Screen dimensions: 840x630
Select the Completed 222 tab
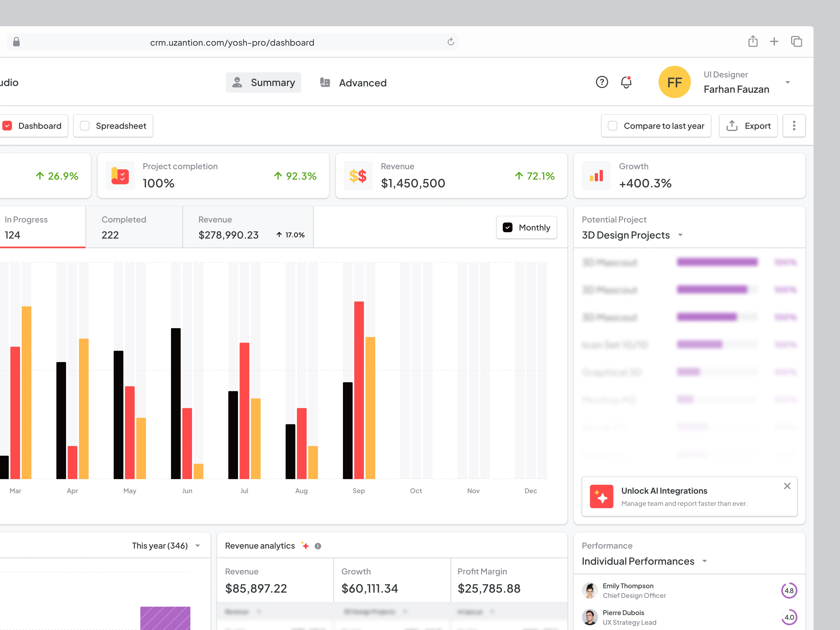(x=134, y=227)
